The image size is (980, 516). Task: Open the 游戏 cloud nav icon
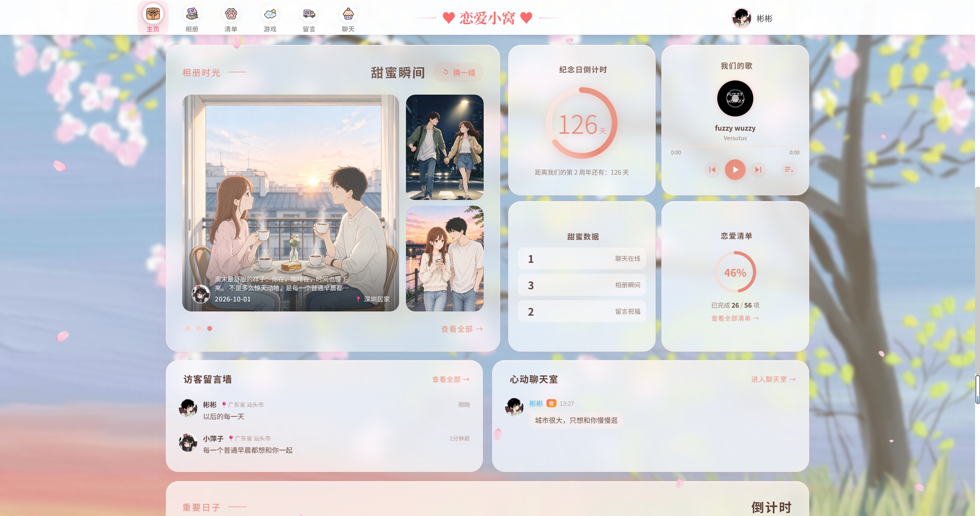click(270, 18)
